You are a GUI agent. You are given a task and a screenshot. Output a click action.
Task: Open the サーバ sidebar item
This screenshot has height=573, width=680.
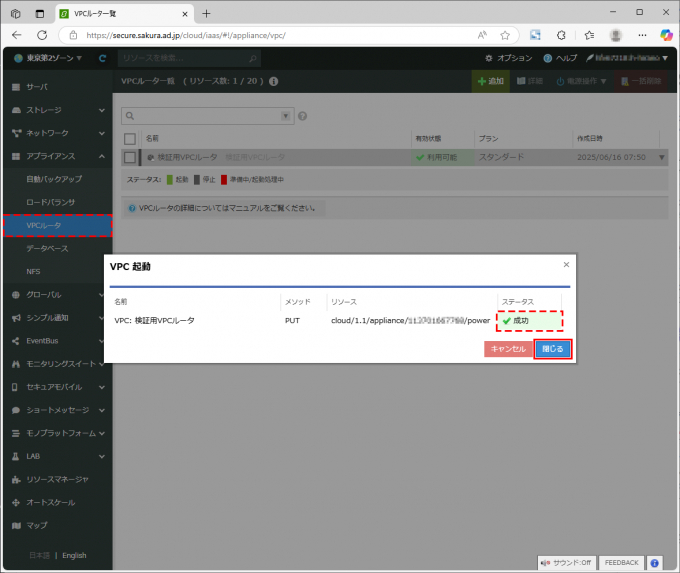(x=58, y=87)
